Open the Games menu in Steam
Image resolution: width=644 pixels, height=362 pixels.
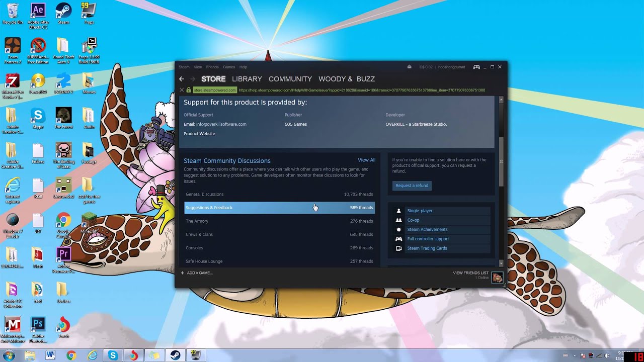(229, 67)
